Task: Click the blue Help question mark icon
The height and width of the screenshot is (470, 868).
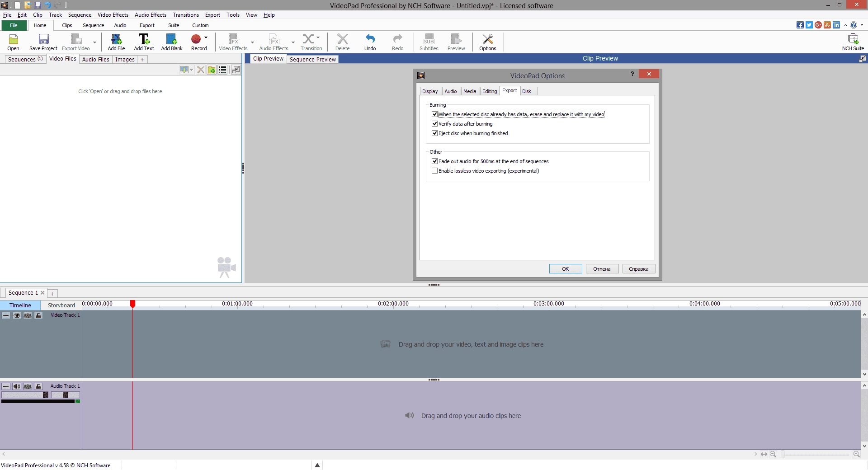Action: click(x=854, y=25)
